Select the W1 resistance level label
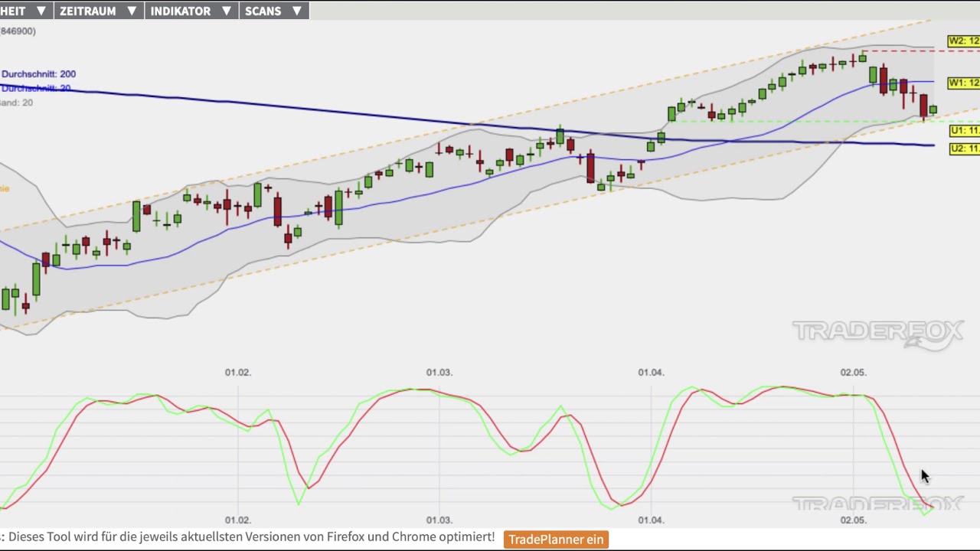 pyautogui.click(x=963, y=83)
